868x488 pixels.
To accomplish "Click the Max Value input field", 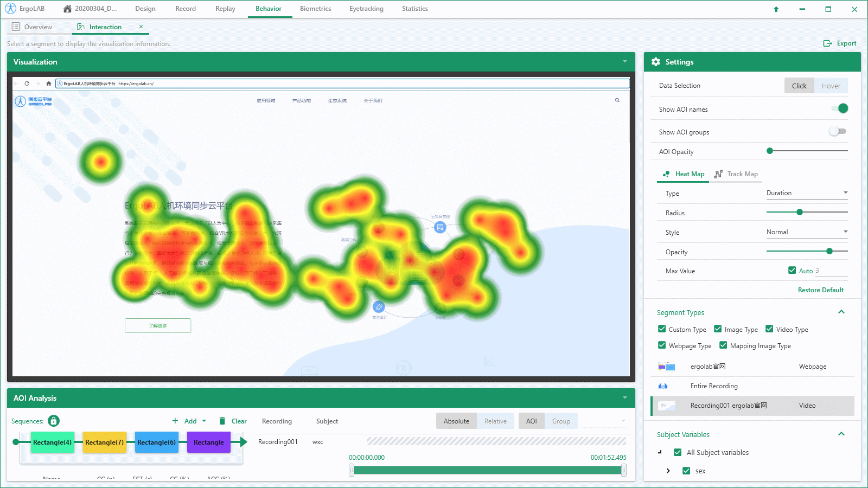I will pos(831,271).
